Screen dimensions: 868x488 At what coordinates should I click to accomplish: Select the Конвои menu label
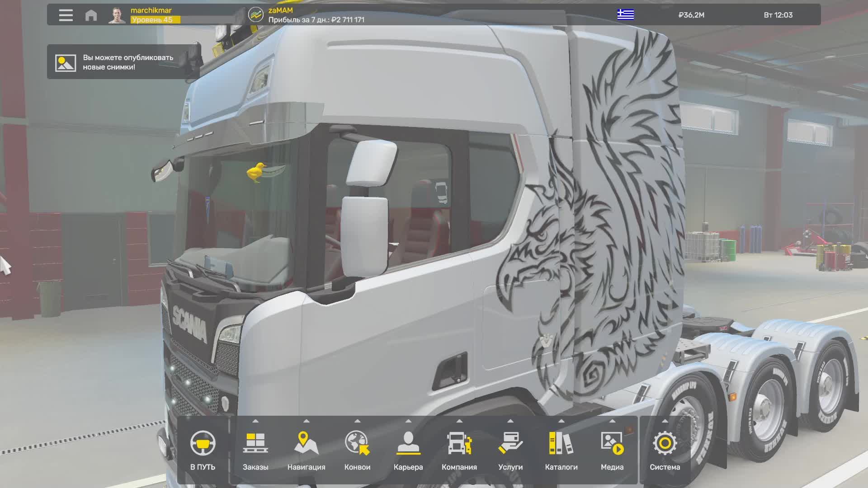pyautogui.click(x=357, y=467)
